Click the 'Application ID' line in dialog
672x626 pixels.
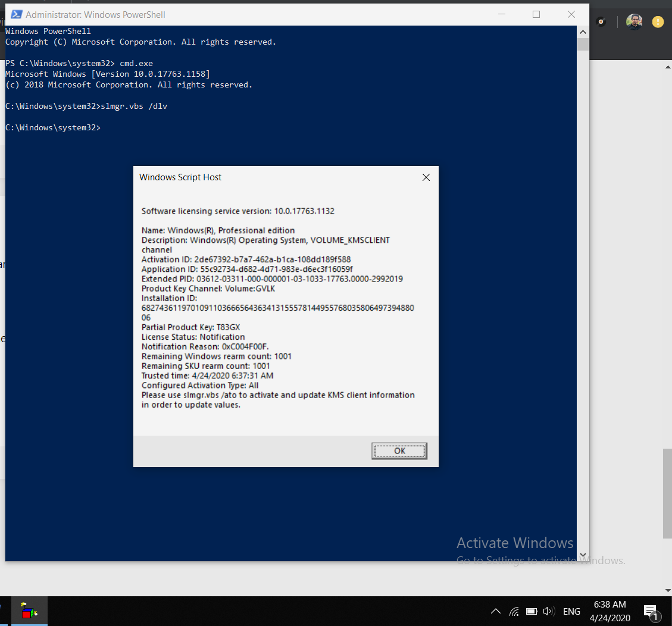[x=247, y=270]
